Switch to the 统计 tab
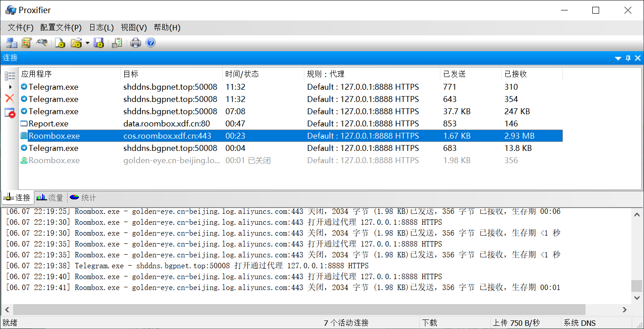The image size is (644, 329). (x=83, y=198)
